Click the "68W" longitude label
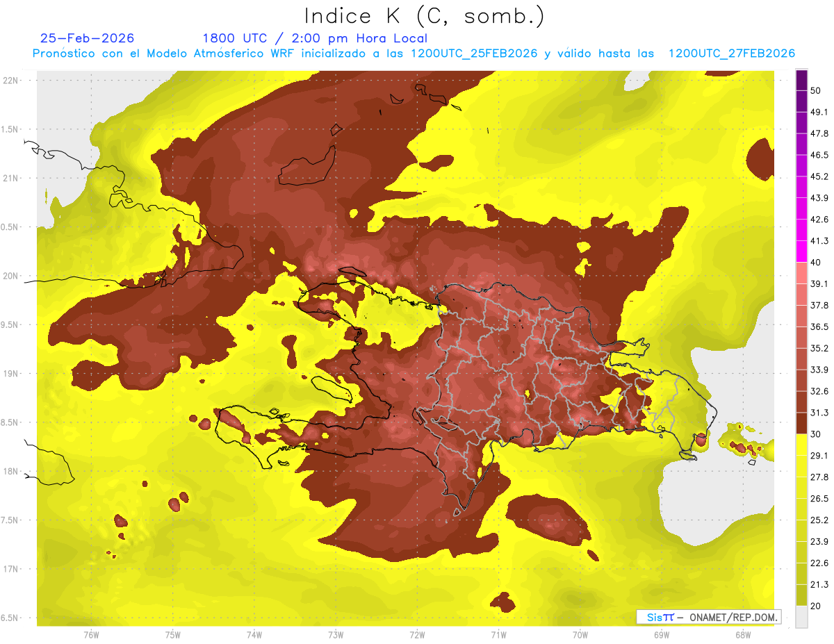The height and width of the screenshot is (644, 834). (x=743, y=635)
